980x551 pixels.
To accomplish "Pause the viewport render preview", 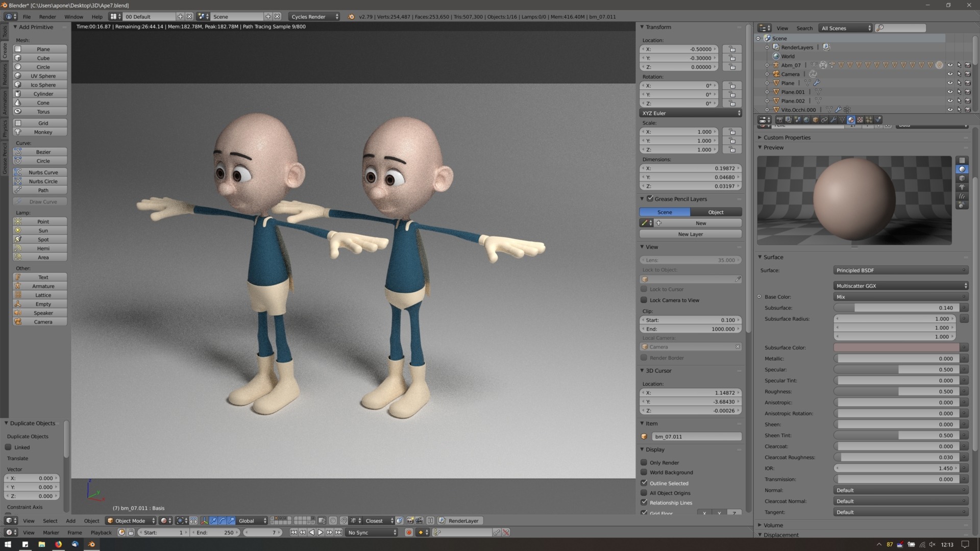I will (x=430, y=520).
